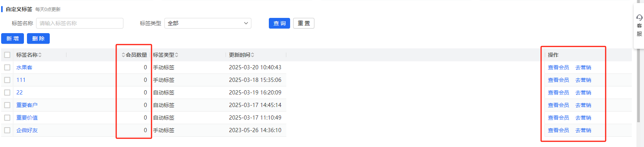Open the customer service headset icon
Viewport: 644px width, 147px height.
639,18
